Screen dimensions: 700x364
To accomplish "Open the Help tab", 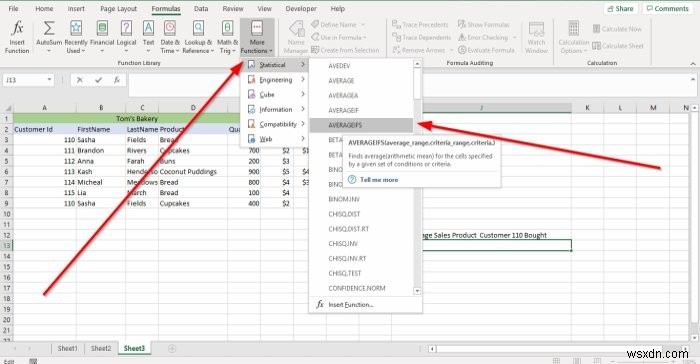I will click(x=338, y=8).
